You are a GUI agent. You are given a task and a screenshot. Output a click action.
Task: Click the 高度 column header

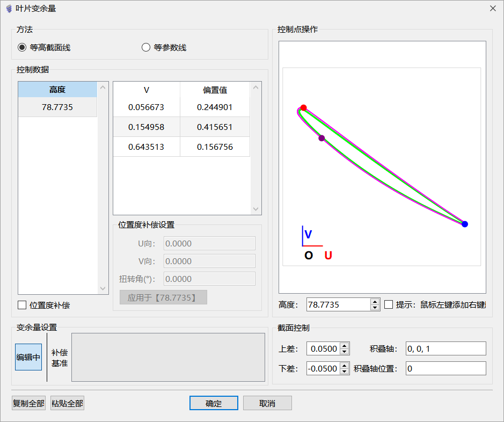click(x=57, y=90)
